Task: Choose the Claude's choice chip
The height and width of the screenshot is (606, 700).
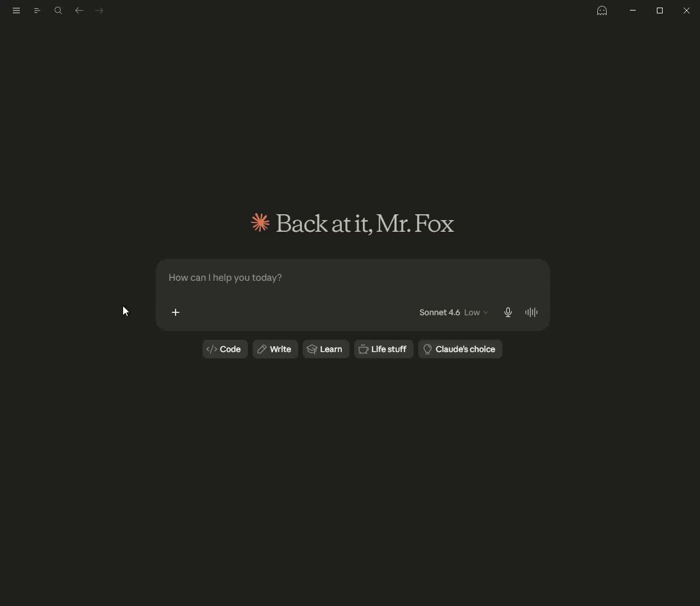Action: 460,349
